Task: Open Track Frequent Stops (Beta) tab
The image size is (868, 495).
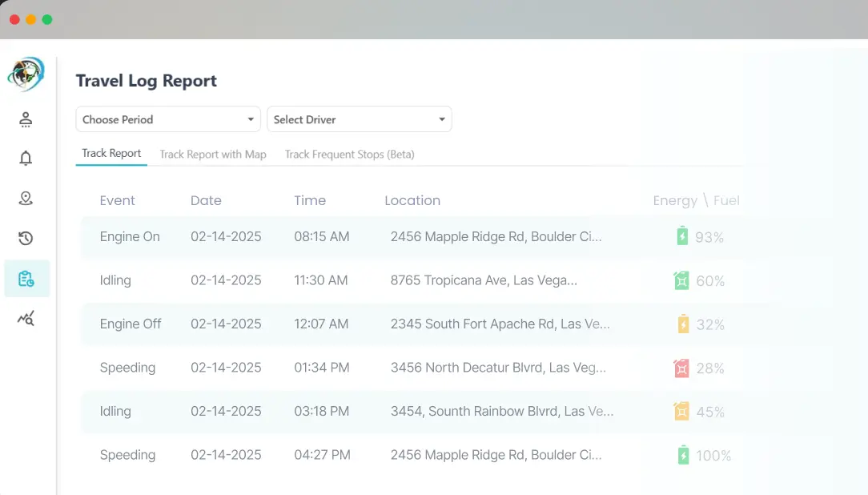Action: pos(349,154)
